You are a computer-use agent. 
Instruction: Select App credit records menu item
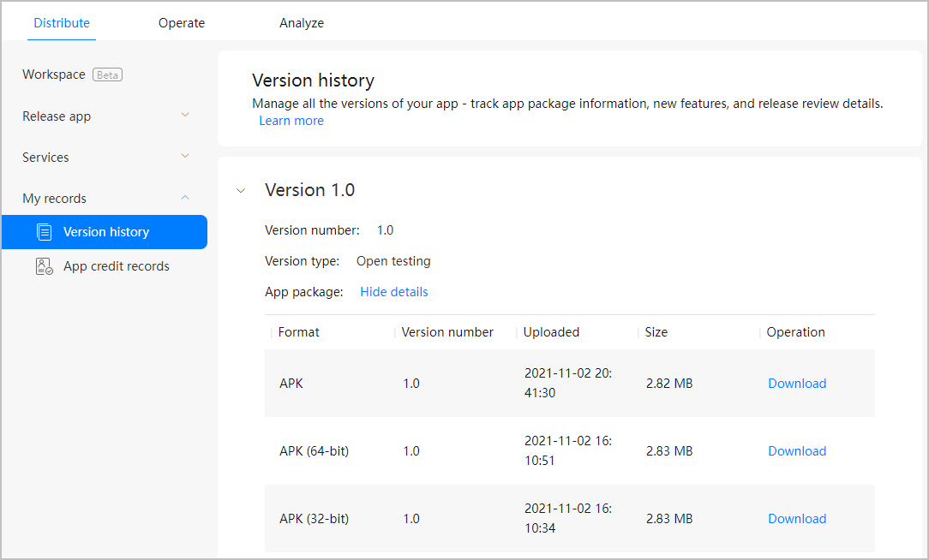click(x=117, y=266)
